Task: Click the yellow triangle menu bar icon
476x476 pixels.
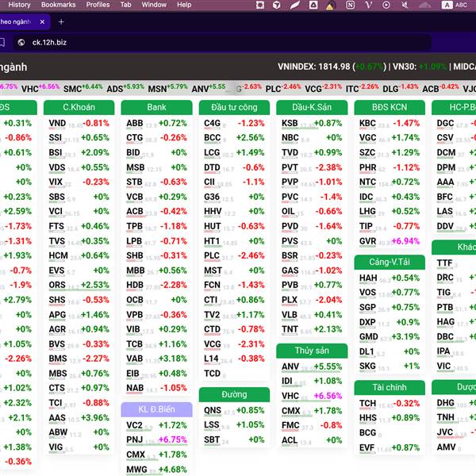Action: (x=330, y=6)
